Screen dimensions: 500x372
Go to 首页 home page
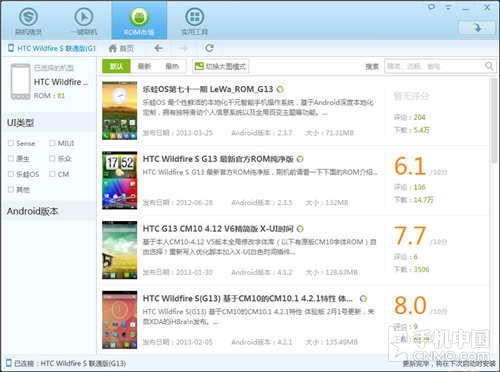pos(121,48)
